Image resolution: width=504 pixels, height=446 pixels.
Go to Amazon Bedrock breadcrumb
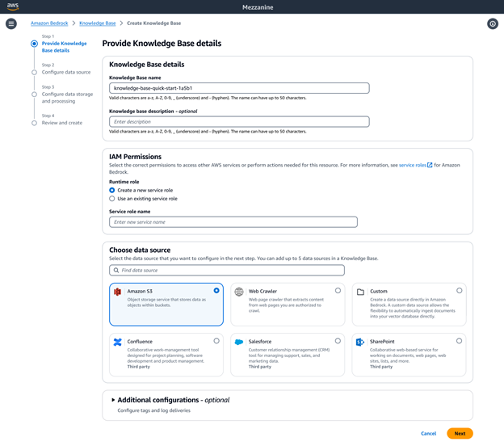pyautogui.click(x=49, y=23)
